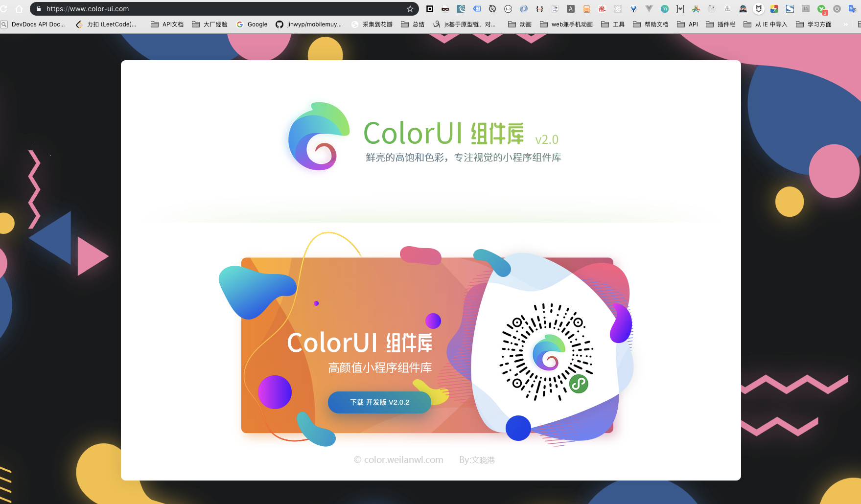The image size is (861, 504).
Task: Click the circular sync-arrows extension icon
Action: 492,9
